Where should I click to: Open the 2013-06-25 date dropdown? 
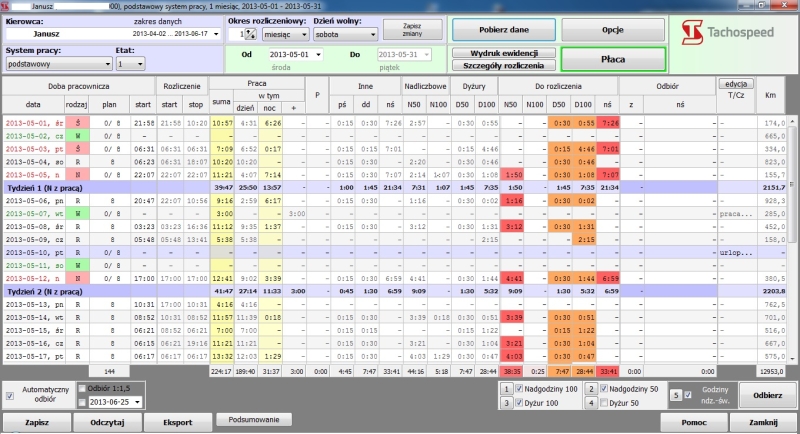tap(137, 402)
